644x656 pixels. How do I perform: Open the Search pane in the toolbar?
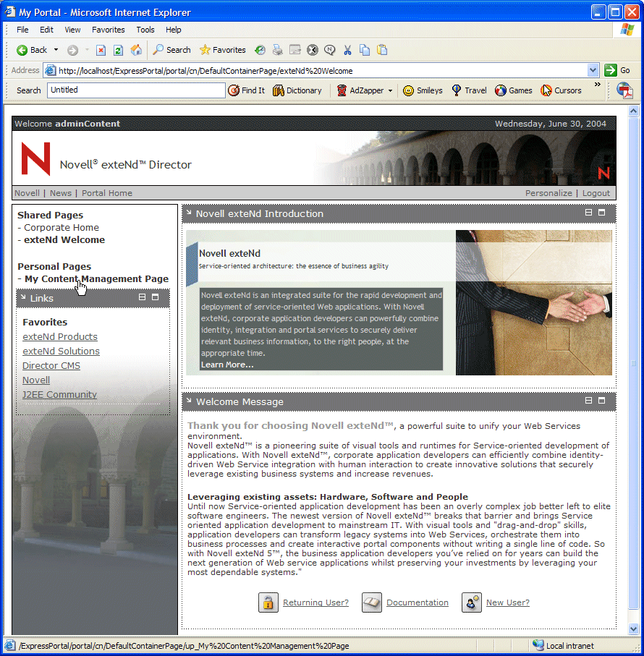point(171,50)
